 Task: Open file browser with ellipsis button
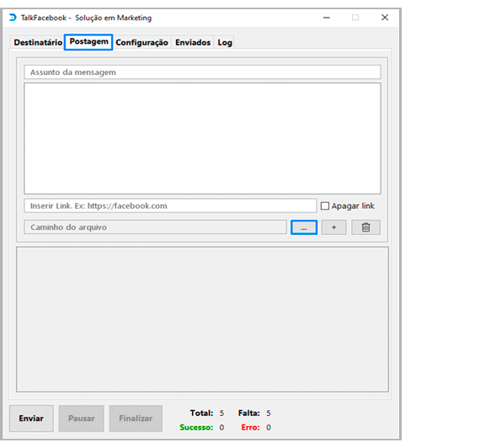coord(304,227)
